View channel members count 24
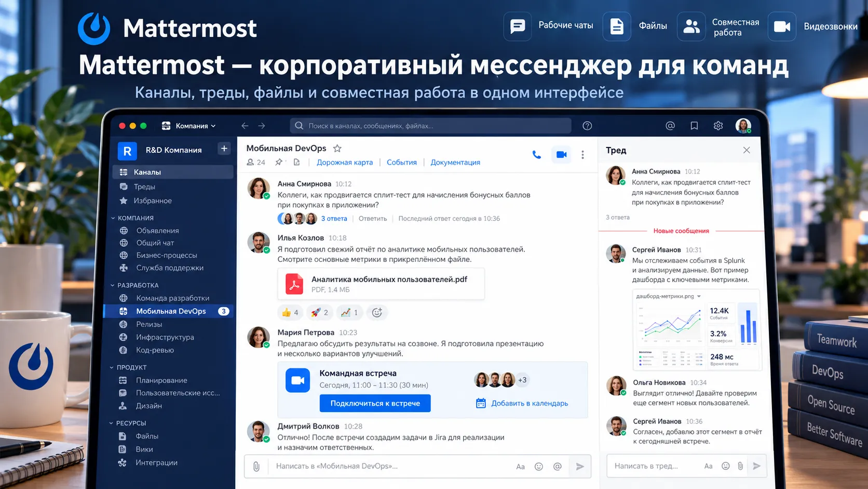 (256, 162)
